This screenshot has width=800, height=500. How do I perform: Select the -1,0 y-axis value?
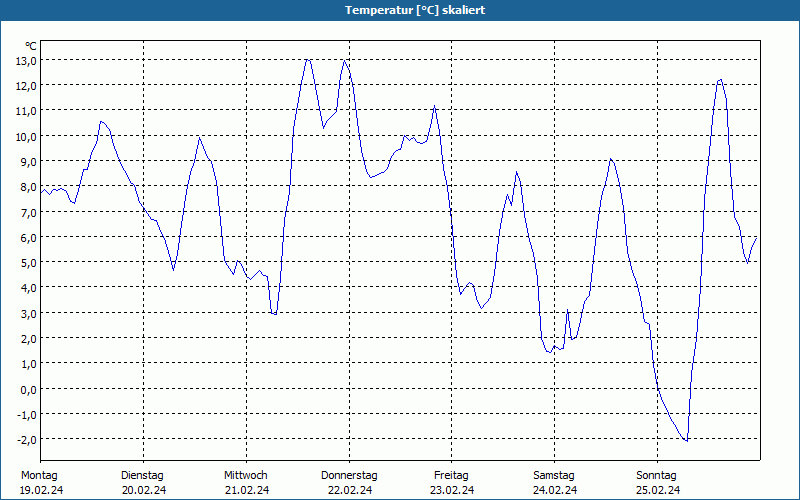27,415
